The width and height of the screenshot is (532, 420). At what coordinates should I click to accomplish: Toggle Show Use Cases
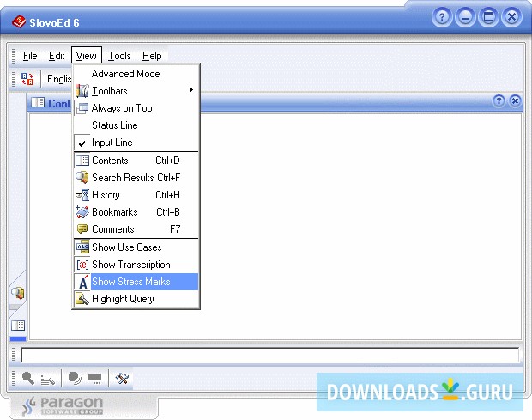[136, 247]
